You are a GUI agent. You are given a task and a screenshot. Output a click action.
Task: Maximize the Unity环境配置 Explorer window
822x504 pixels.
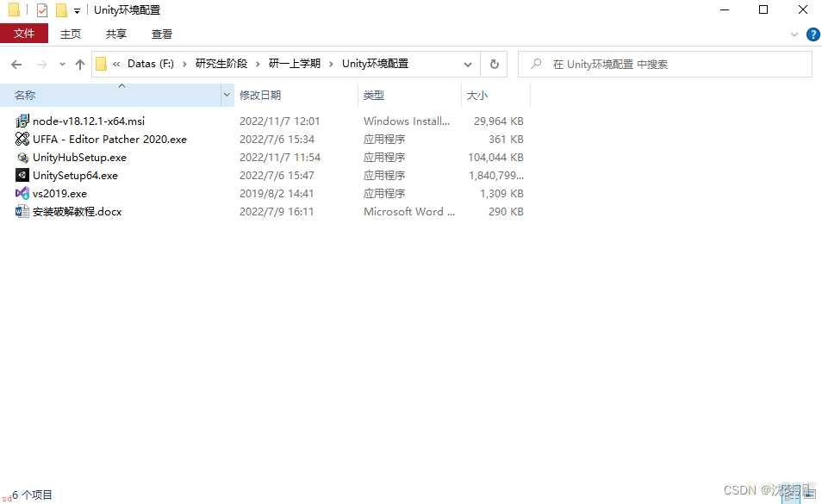763,10
